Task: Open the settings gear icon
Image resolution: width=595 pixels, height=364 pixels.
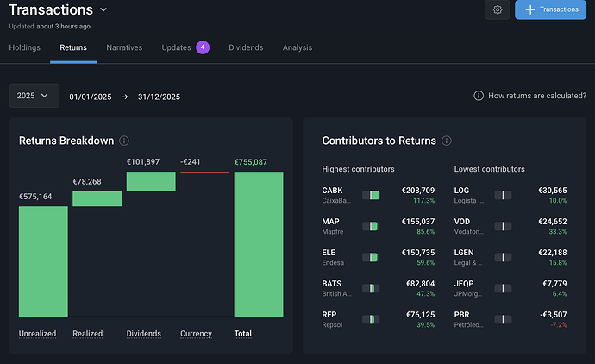Action: [x=497, y=10]
